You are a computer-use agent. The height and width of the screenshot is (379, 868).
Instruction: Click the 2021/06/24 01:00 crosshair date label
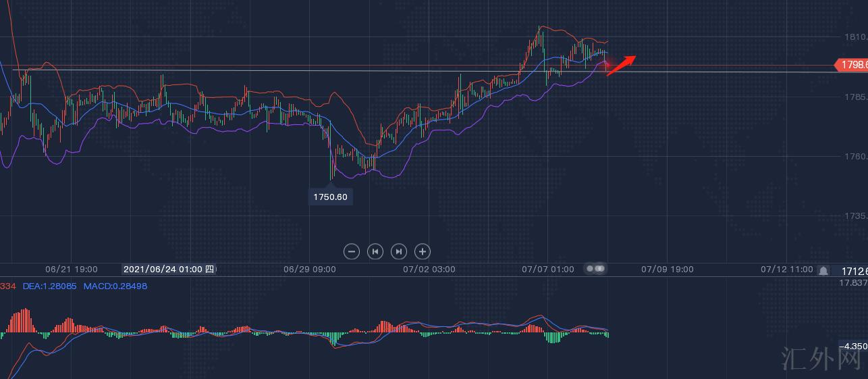[169, 269]
